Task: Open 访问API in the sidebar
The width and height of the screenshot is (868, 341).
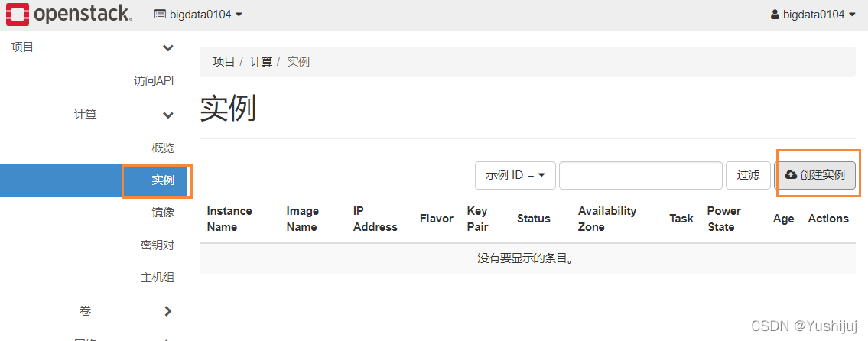Action: [x=154, y=81]
